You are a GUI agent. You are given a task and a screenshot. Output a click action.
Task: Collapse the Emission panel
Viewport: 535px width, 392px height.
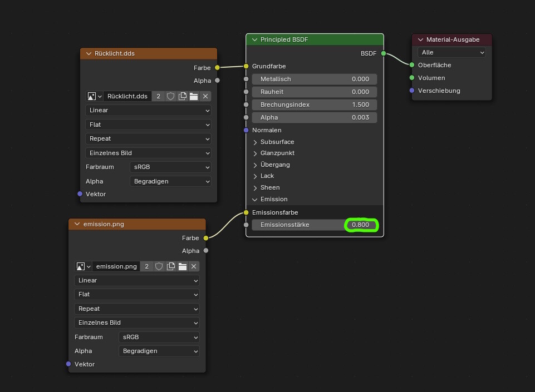click(256, 199)
